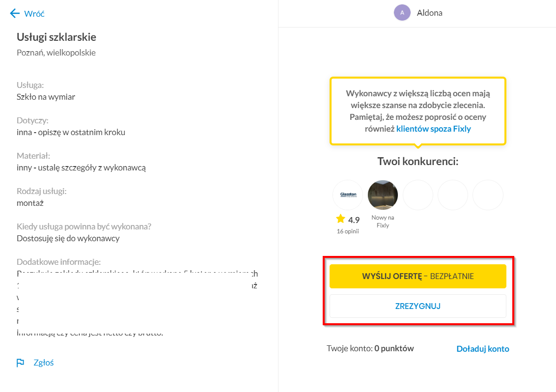Decline with the Zrezygnuj button
The height and width of the screenshot is (392, 556).
pos(417,306)
